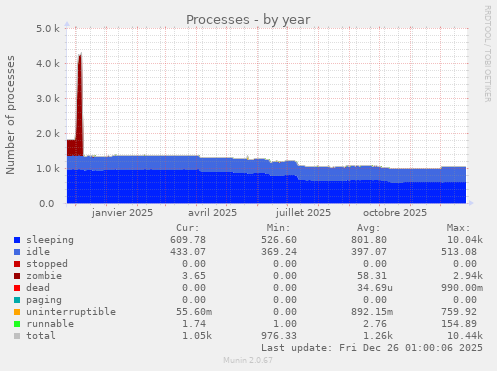Image resolution: width=497 pixels, height=371 pixels.
Task: Click dead average value 34.69u
Action: tap(375, 288)
